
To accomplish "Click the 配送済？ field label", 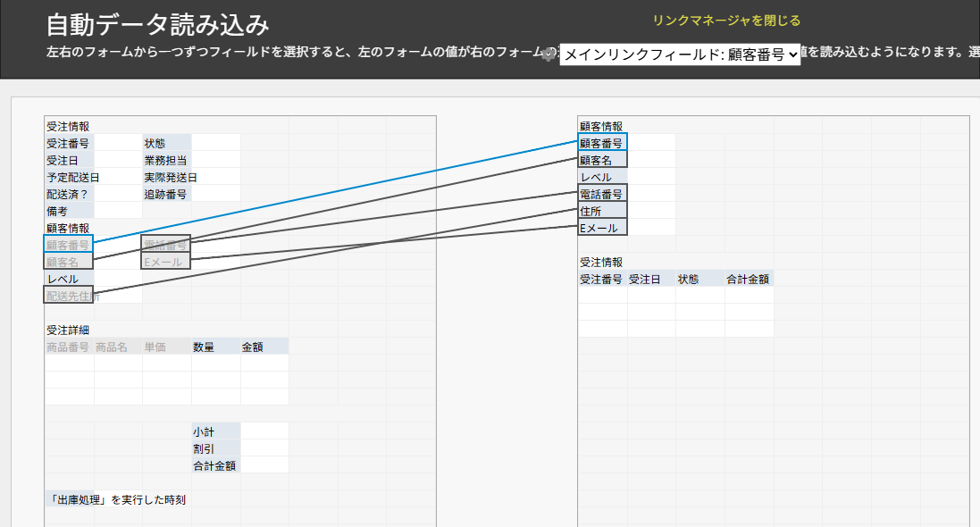I will [70, 194].
